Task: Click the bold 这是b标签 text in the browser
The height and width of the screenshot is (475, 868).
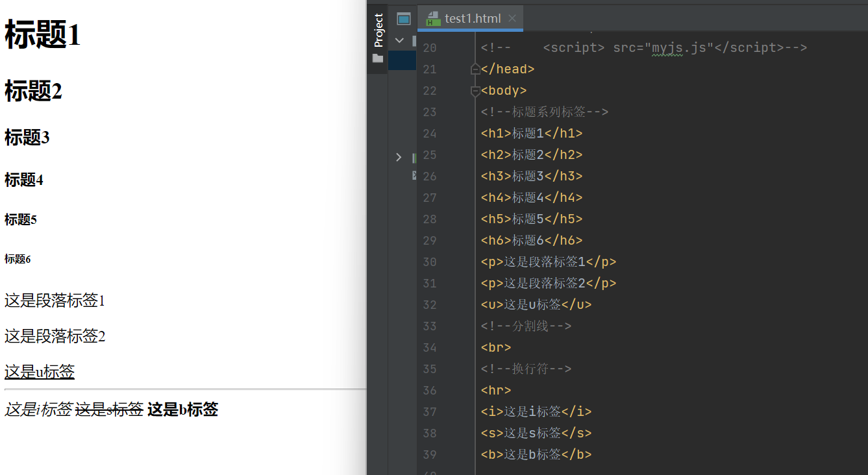Action: (x=182, y=409)
